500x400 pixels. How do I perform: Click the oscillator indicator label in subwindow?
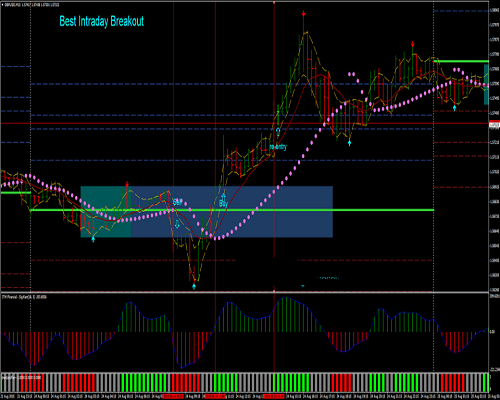click(x=24, y=297)
